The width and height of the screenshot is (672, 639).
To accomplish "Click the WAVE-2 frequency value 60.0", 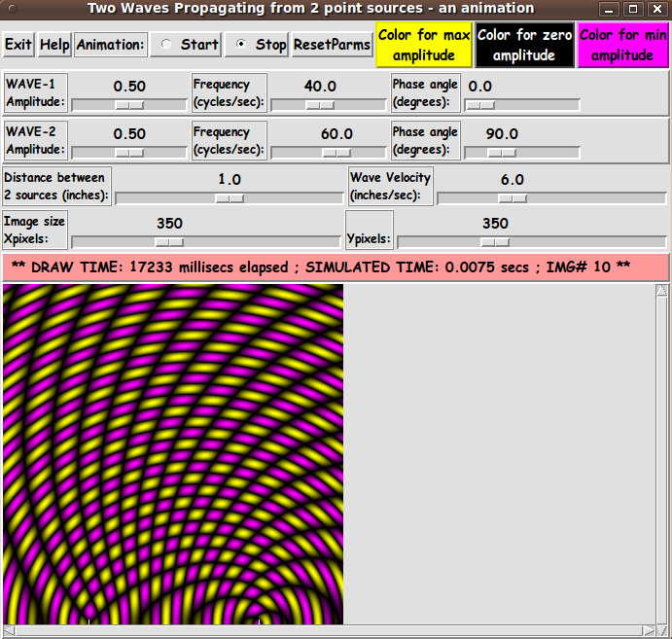I will coord(336,133).
